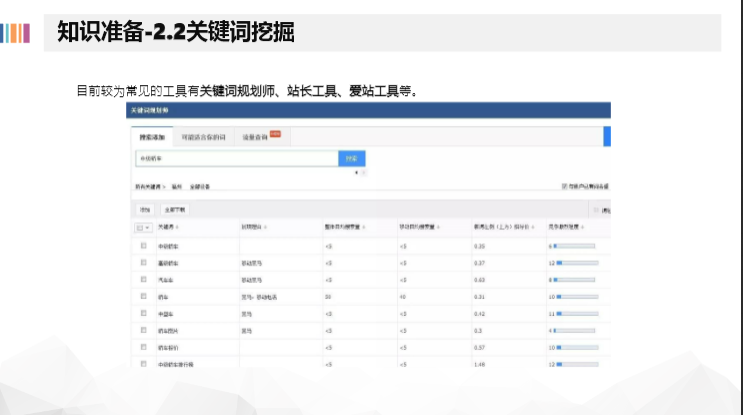Screen dimensions: 743x415
Task: Toggle the checkbox on the right of filter bar
Action: pos(565,186)
